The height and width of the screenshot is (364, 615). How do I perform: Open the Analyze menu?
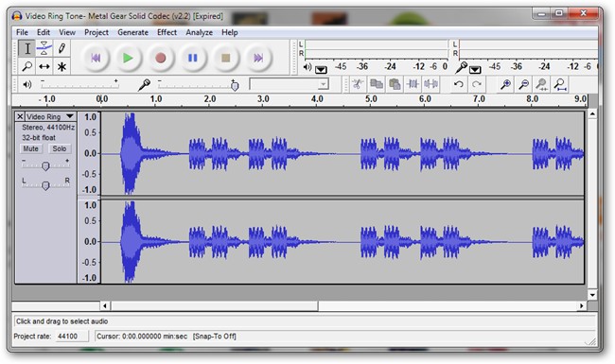pyautogui.click(x=200, y=32)
